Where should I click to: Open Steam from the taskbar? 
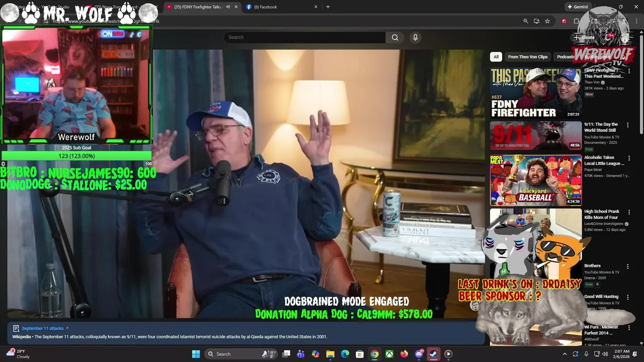pyautogui.click(x=433, y=354)
